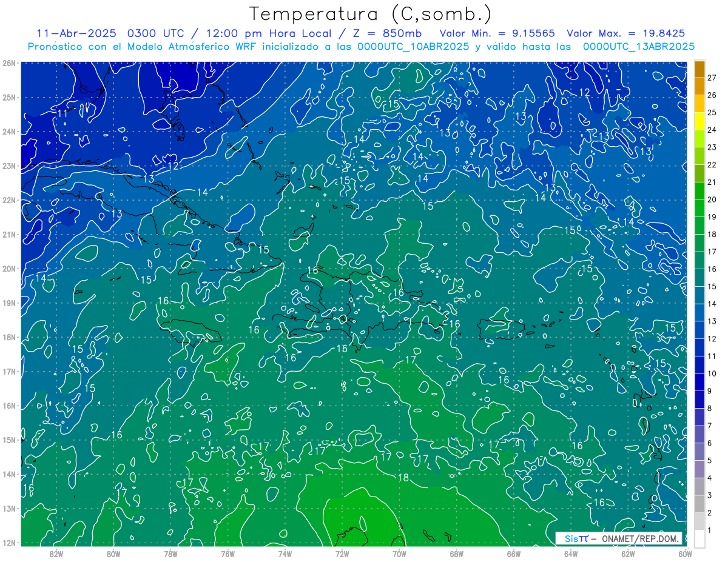The width and height of the screenshot is (728, 562).
Task: Click the latitude label '19N'
Action: pyautogui.click(x=8, y=303)
